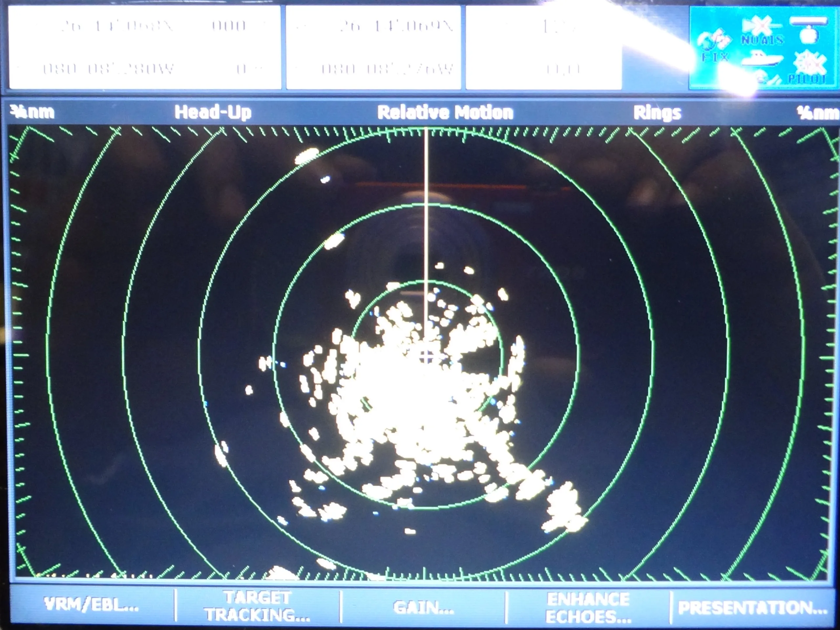Open the Gain settings soft key
The image size is (840, 630).
(x=423, y=608)
